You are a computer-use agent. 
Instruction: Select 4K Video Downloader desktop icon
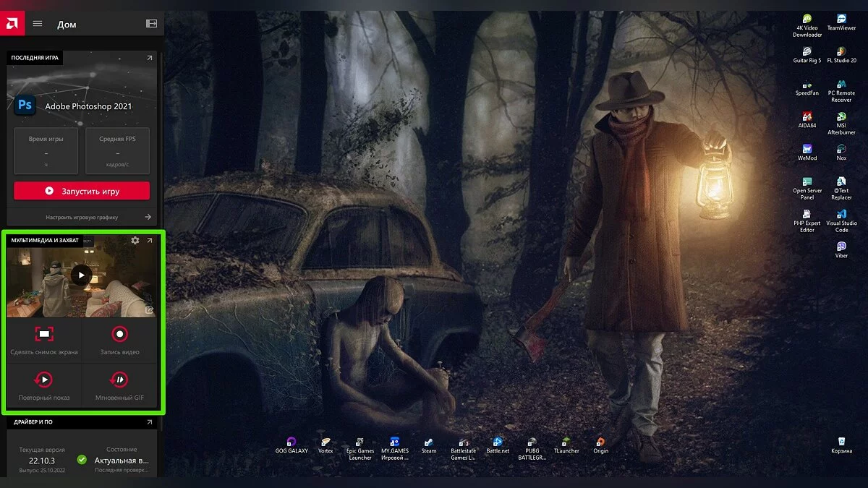pyautogui.click(x=807, y=26)
